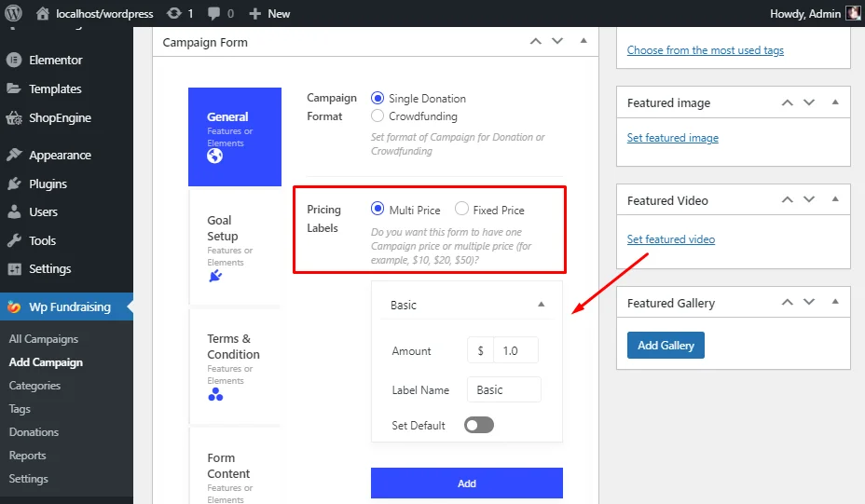This screenshot has height=504, width=865.
Task: Click the Set featured image link
Action: (x=672, y=138)
